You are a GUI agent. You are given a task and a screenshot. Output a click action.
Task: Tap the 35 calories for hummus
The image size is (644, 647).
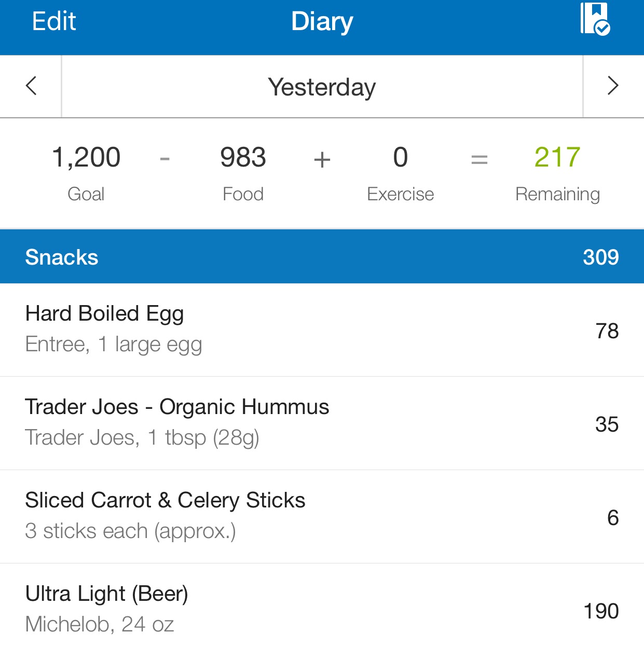607,424
